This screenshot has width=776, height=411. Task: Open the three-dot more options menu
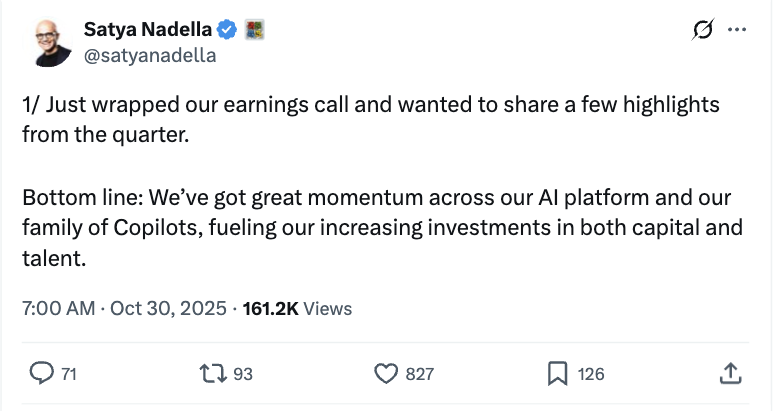point(737,31)
